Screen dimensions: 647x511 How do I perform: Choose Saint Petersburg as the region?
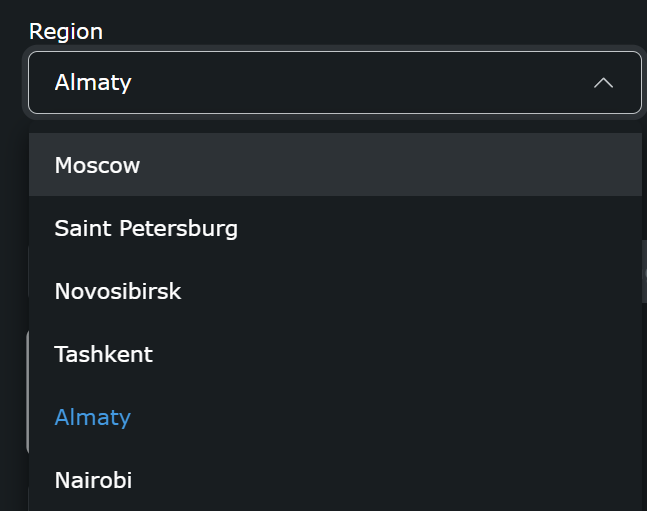(x=146, y=228)
